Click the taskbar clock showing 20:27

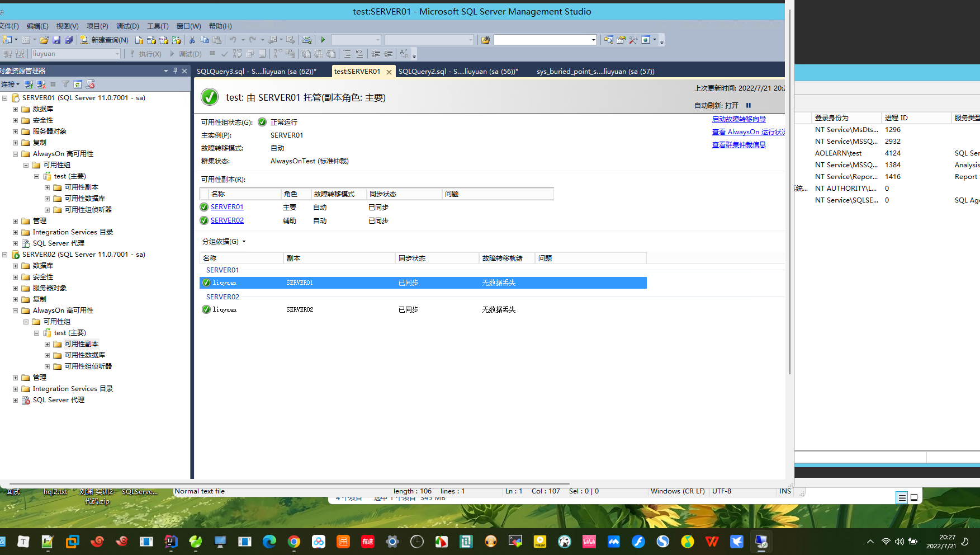click(941, 542)
